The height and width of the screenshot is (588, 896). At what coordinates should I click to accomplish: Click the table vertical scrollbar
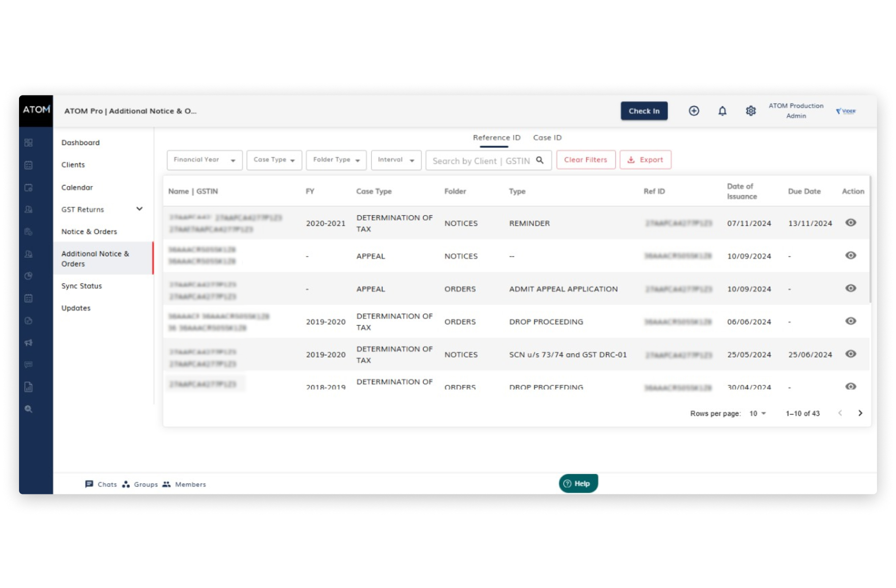click(x=870, y=240)
